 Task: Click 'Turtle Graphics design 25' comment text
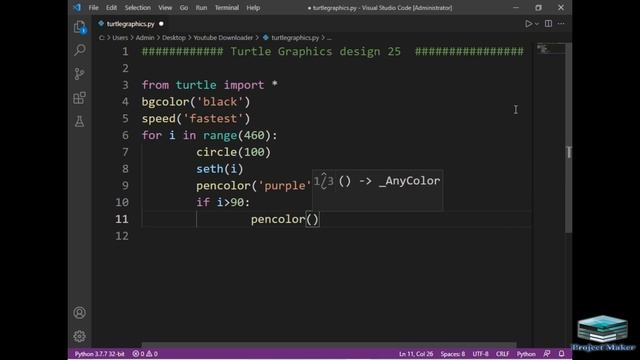tap(316, 52)
